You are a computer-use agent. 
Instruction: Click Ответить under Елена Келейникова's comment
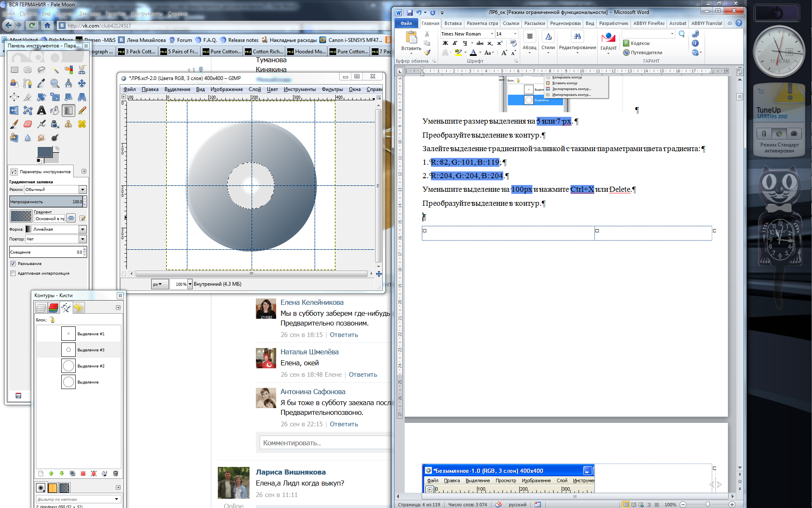(x=343, y=335)
